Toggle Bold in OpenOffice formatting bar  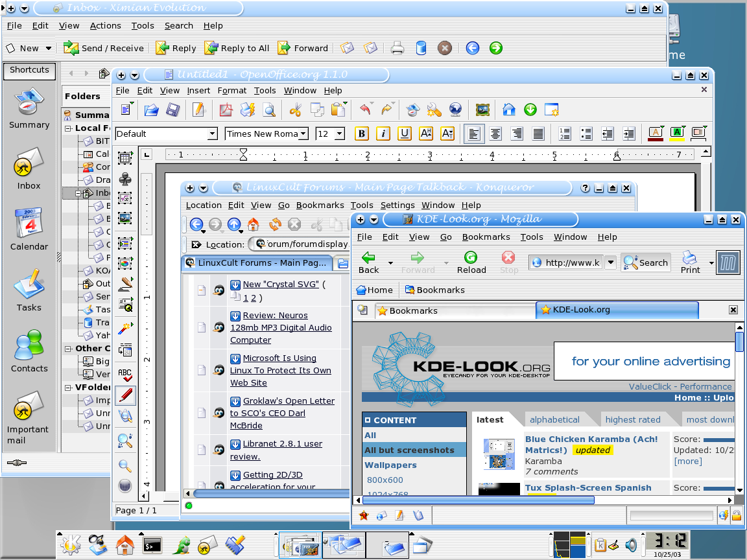click(362, 134)
